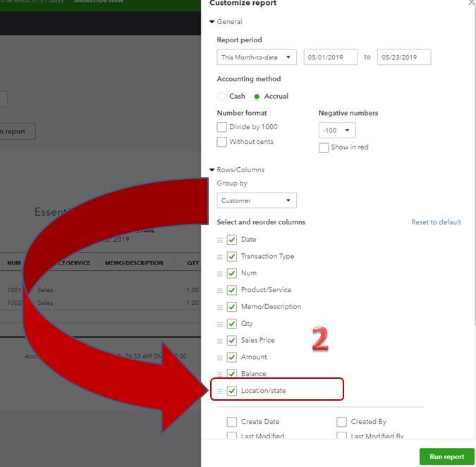
Task: Grab the drag handle beside Qty
Action: [220, 325]
